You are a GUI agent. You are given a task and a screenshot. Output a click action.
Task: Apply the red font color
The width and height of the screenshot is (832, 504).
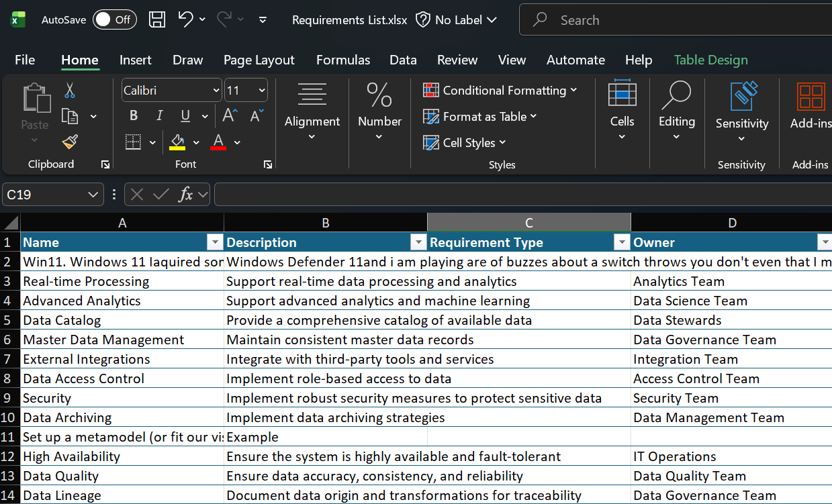click(x=218, y=142)
